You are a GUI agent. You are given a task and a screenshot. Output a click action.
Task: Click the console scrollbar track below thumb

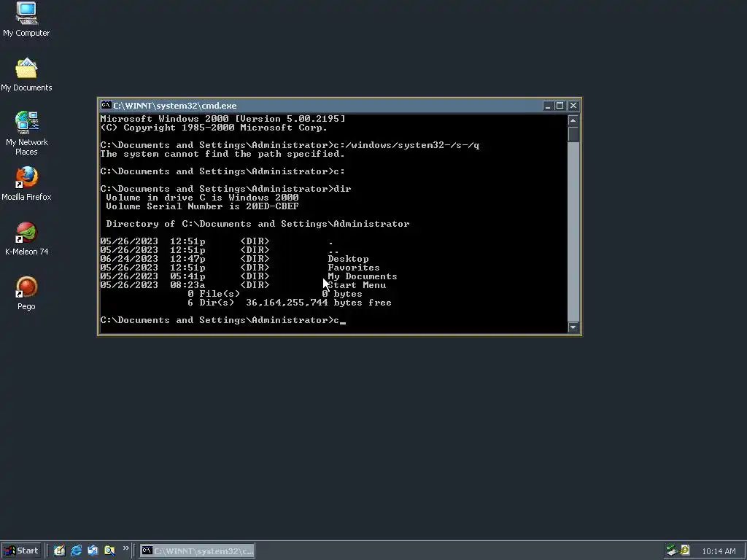pos(573,231)
